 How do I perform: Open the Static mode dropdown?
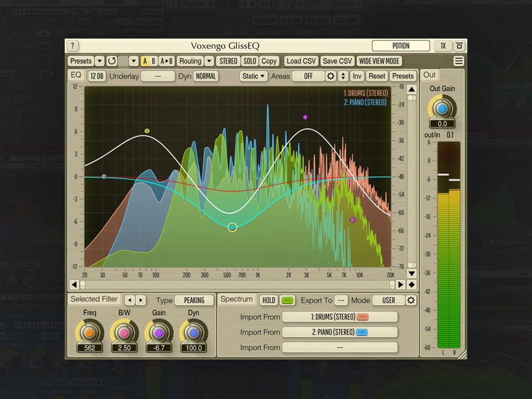[253, 76]
